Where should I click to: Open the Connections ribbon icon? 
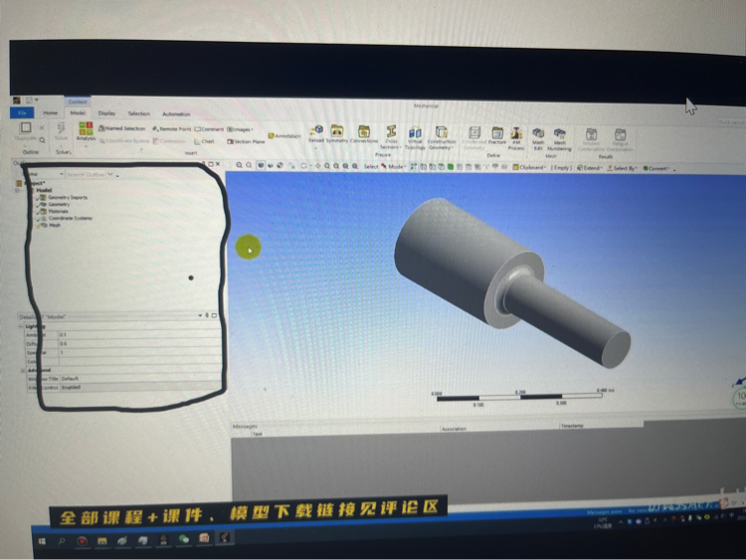coord(364,132)
